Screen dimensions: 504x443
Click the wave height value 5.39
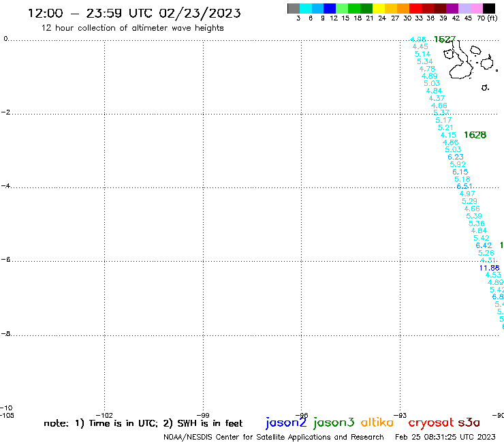click(474, 216)
